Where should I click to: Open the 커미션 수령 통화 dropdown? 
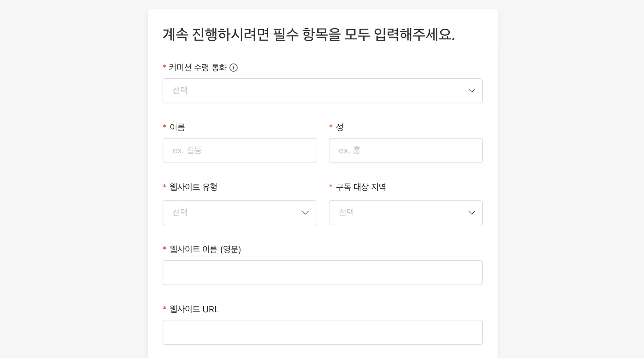[x=322, y=90]
